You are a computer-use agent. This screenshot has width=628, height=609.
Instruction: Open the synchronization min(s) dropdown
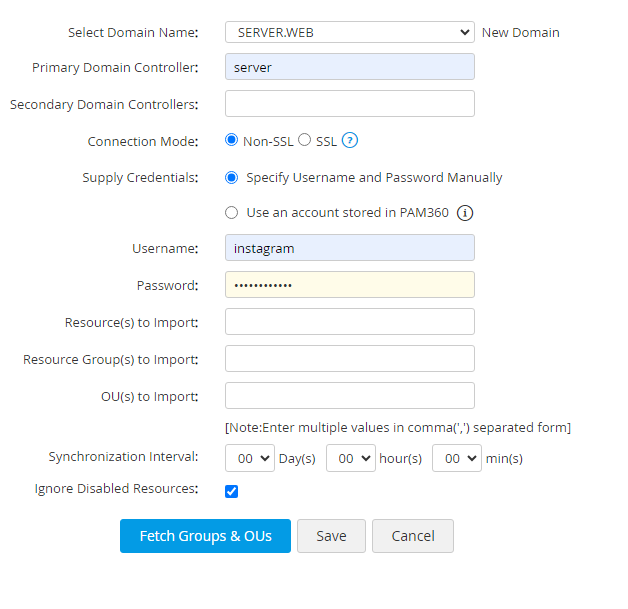pos(457,458)
